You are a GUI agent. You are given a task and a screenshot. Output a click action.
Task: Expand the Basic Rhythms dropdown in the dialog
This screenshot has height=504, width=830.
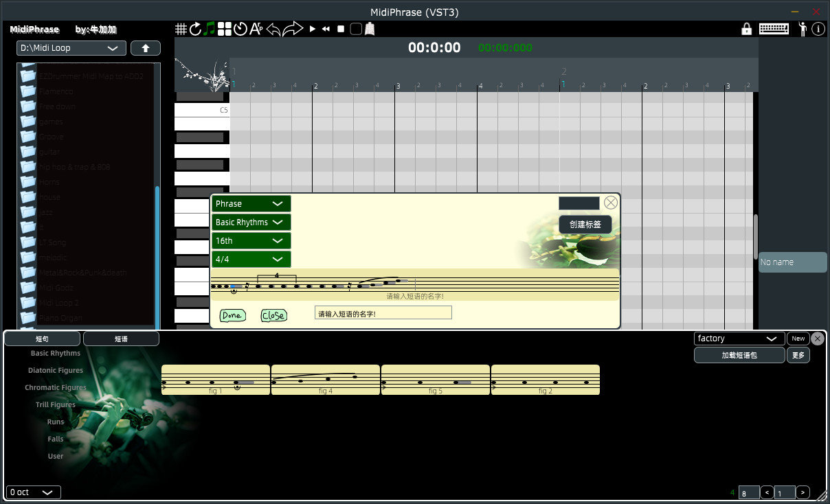(251, 222)
